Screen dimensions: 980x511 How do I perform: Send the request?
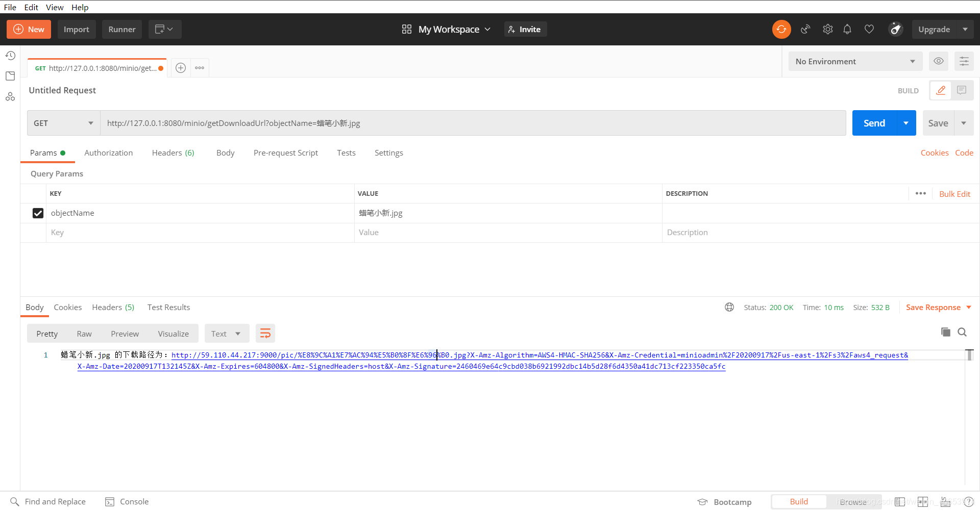(x=874, y=123)
